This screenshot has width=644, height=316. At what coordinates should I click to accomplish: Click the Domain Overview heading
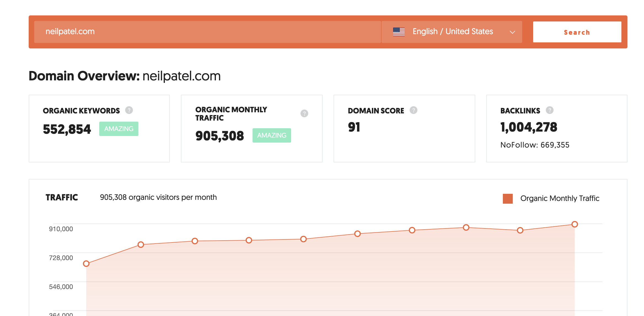[125, 76]
